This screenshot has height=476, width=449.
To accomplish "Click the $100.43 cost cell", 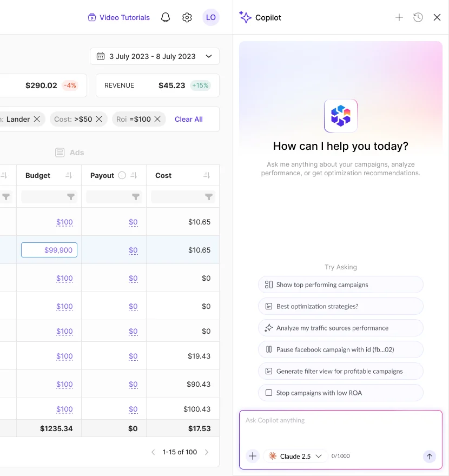I will [197, 409].
